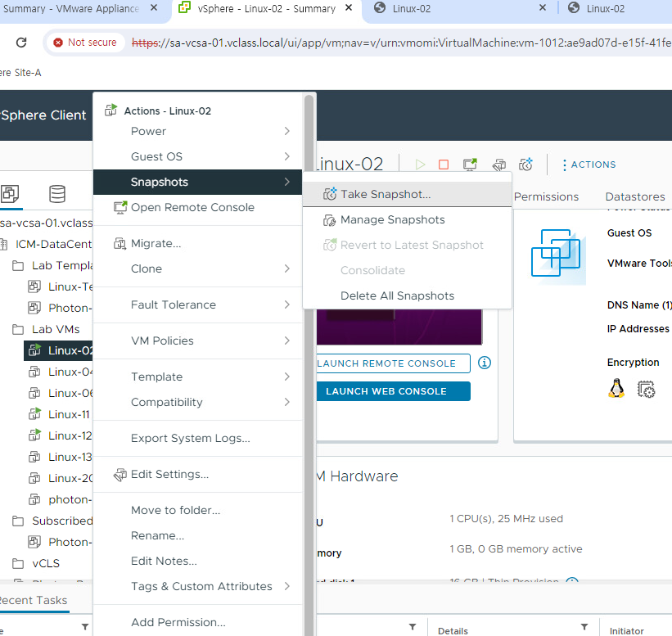
Task: Click the take snapshot toolbar icon
Action: point(525,165)
